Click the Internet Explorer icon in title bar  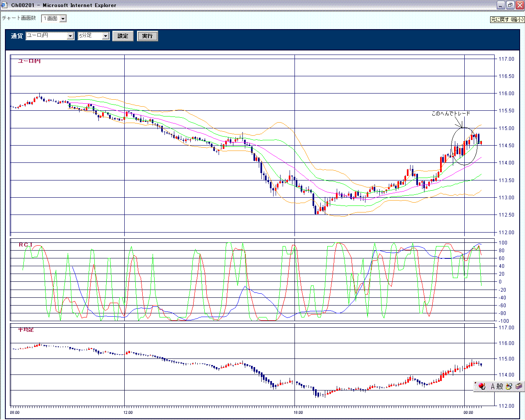pos(4,5)
